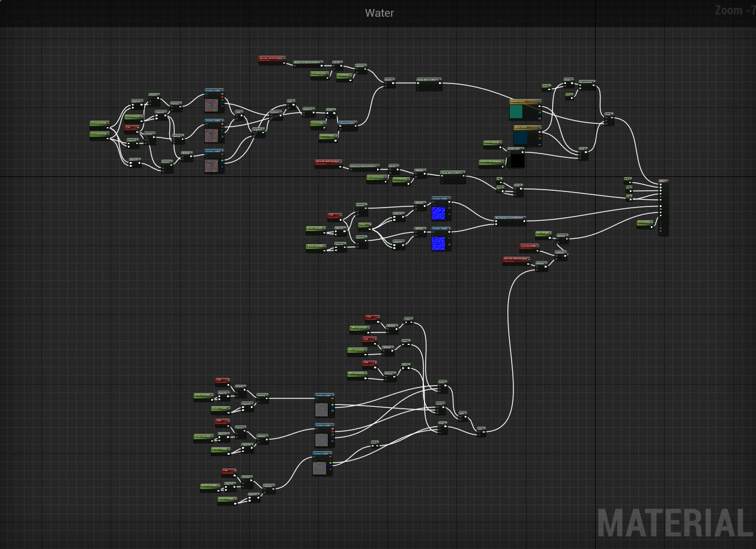Select the topmost red Absolute World Position node
The width and height of the screenshot is (756, 549).
coord(271,59)
